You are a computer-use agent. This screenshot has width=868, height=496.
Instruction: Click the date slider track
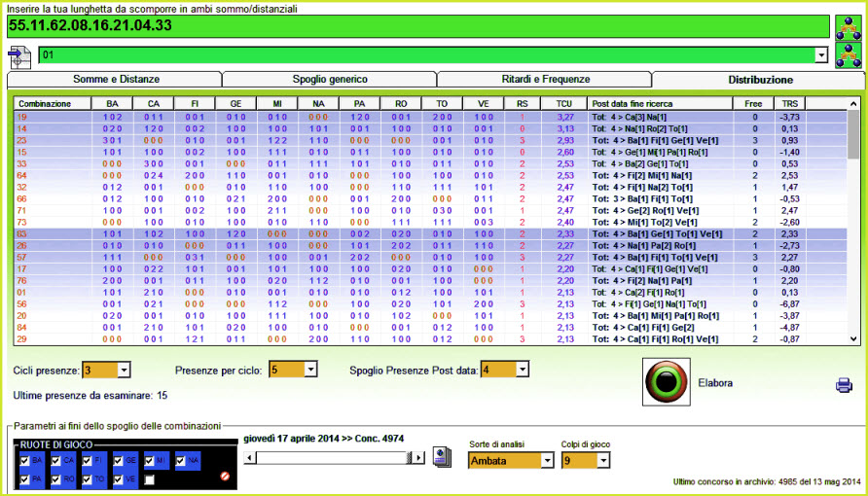pos(331,458)
